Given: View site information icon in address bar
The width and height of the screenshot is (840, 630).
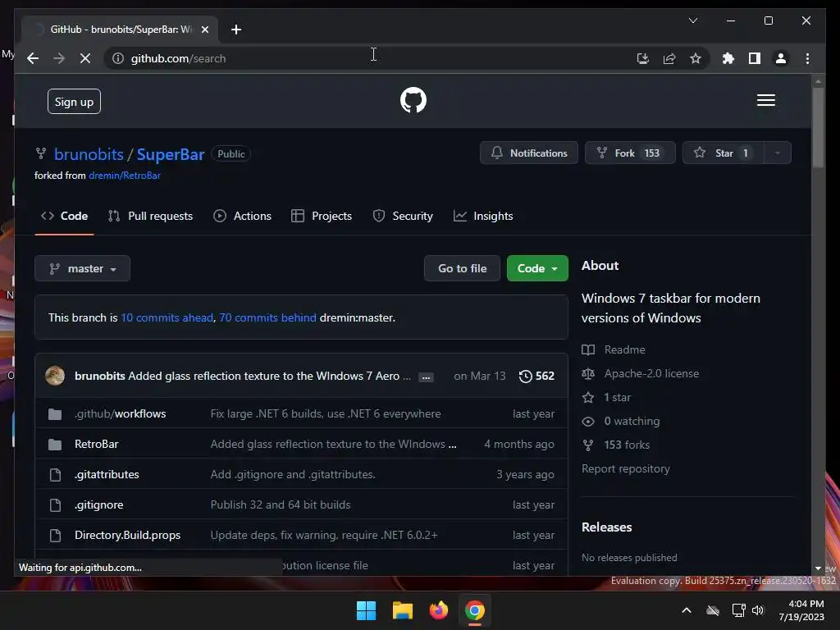Looking at the screenshot, I should [118, 58].
